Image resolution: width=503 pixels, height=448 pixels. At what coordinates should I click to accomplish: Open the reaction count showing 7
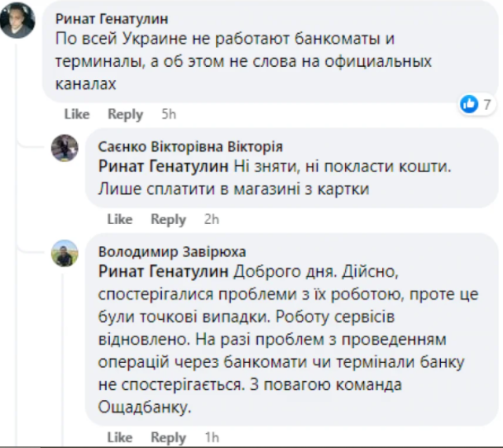pos(487,104)
